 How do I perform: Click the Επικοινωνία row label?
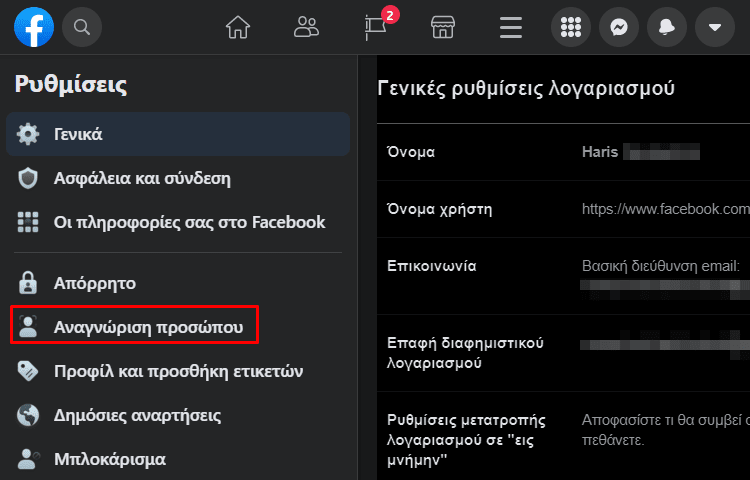click(x=431, y=266)
